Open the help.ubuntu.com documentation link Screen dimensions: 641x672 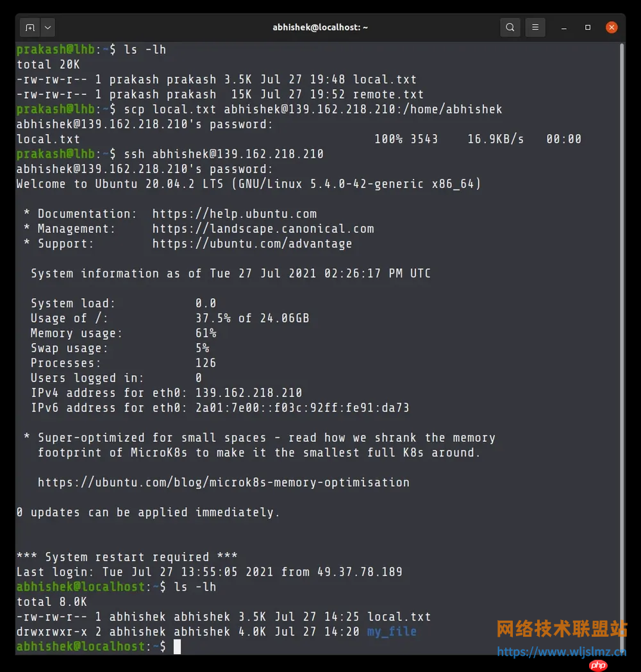tap(235, 214)
